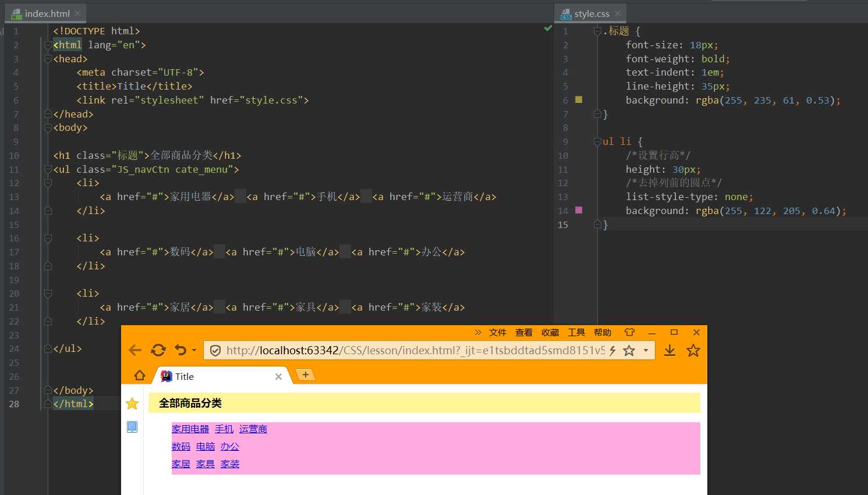Click the closing /ul fold marker on line 24

pos(48,348)
